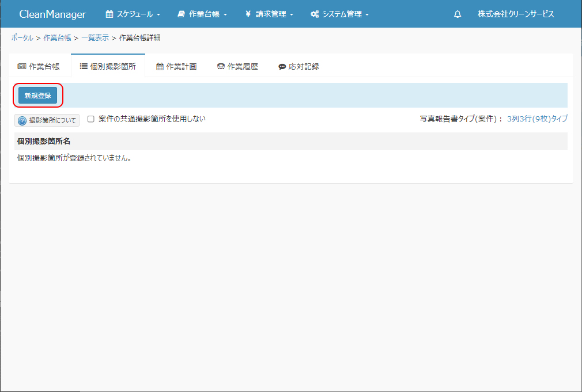The height and width of the screenshot is (392, 582).
Task: Open the スケジュール dropdown menu
Action: 133,14
